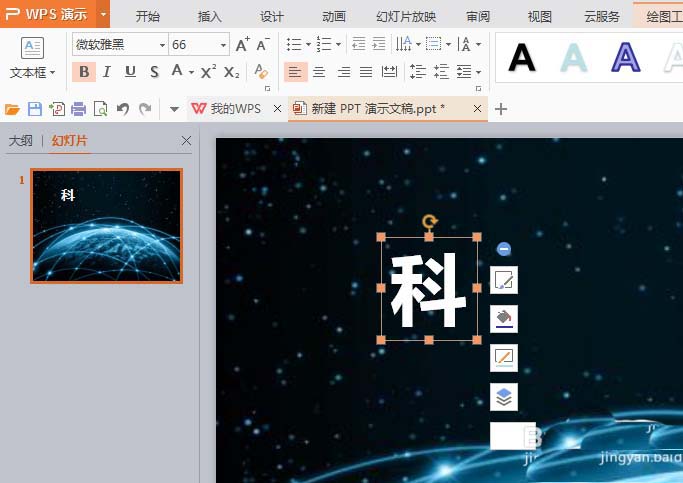The height and width of the screenshot is (483, 683).
Task: Select purple outlined WordArt style A
Action: [626, 57]
